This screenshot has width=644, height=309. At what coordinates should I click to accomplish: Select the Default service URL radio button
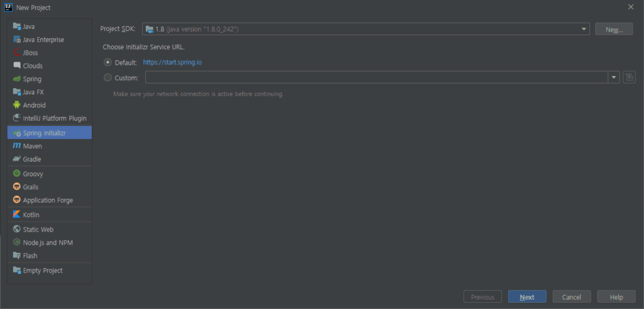tap(108, 62)
